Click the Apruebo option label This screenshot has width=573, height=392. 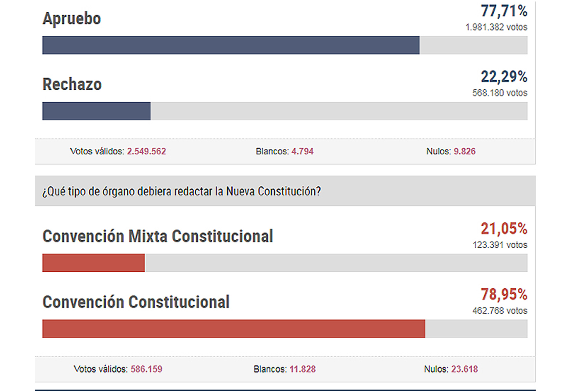click(x=72, y=19)
